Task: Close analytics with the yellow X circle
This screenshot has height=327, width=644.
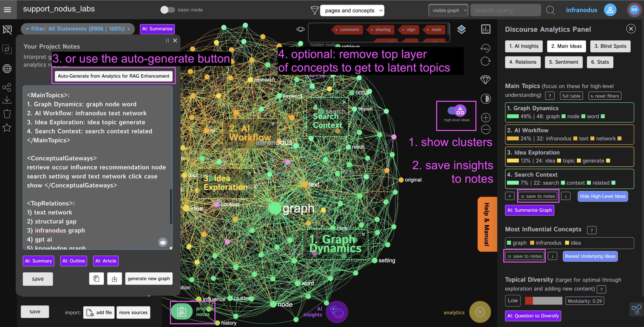Action: click(480, 312)
